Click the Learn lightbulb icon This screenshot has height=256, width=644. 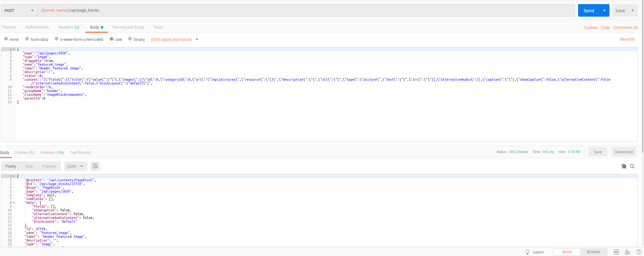tap(528, 252)
